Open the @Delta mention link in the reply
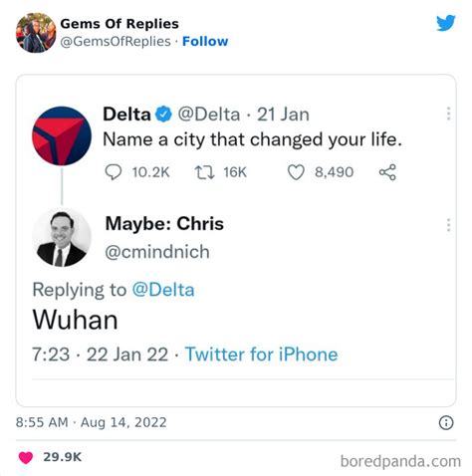 [163, 290]
